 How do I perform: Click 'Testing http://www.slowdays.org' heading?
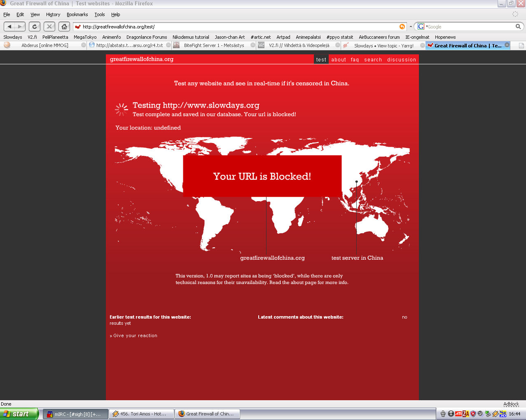pyautogui.click(x=196, y=105)
